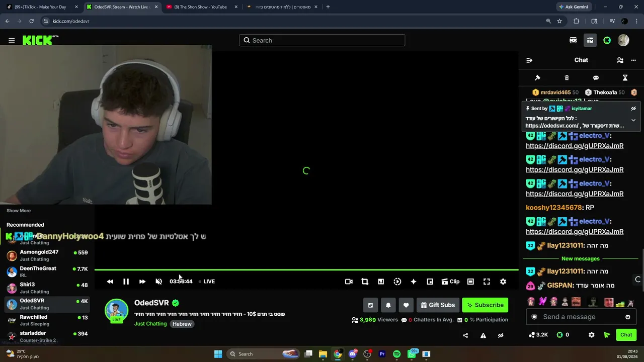The height and width of the screenshot is (362, 644).
Task: Pause the live stream
Action: click(x=126, y=282)
